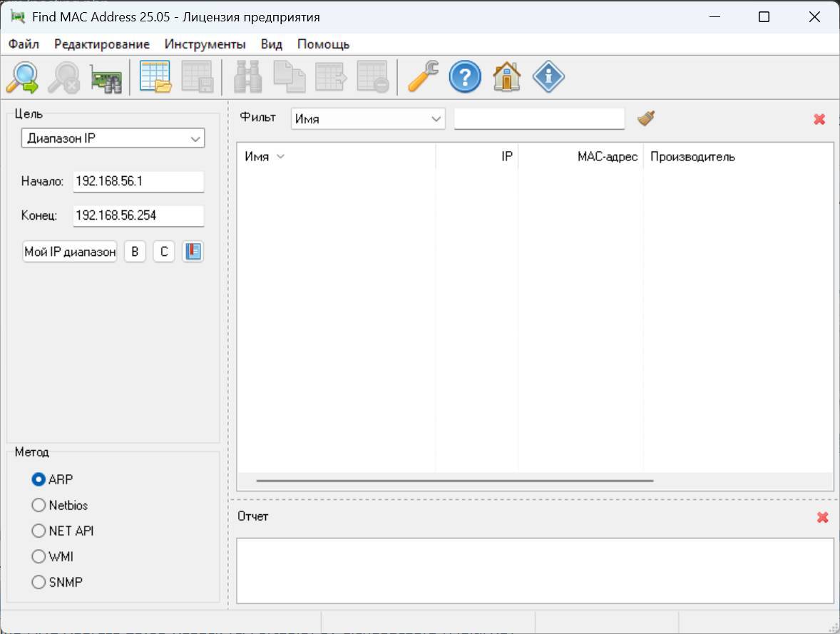The width and height of the screenshot is (840, 634).
Task: Click the Начало IP input field
Action: click(139, 181)
